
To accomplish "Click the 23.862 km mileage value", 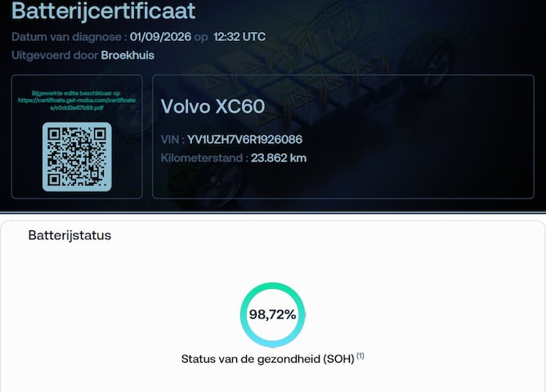I will pos(279,158).
